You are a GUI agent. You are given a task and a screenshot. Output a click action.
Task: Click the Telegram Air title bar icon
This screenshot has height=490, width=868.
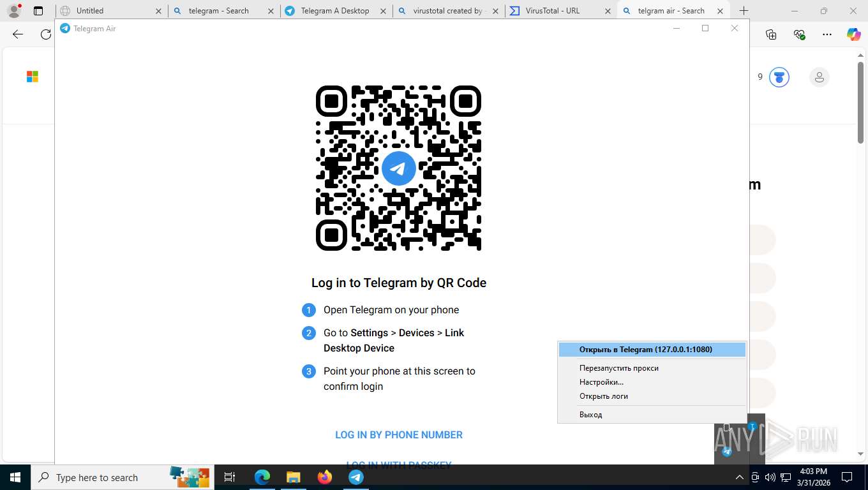[64, 28]
